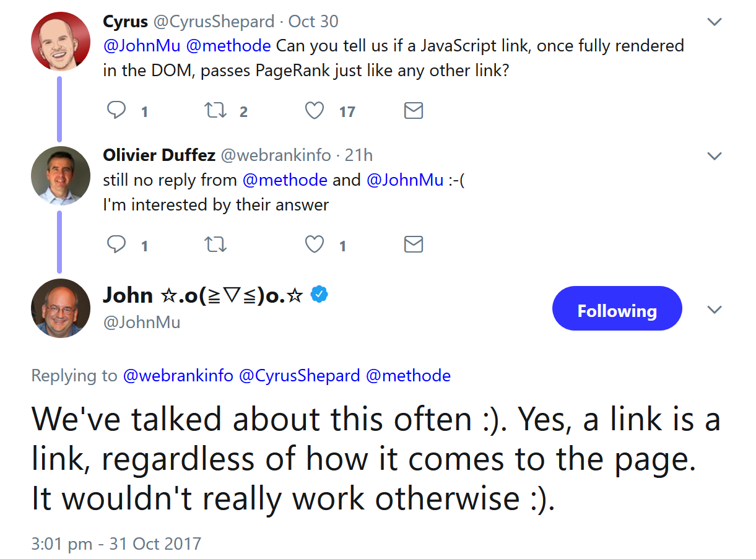Like Olivier Duffez's reply
The height and width of the screenshot is (559, 756).
(314, 244)
